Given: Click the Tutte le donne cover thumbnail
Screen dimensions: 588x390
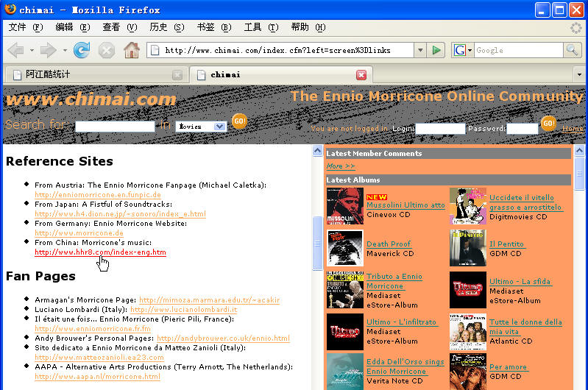Looking at the screenshot, I should coord(468,332).
